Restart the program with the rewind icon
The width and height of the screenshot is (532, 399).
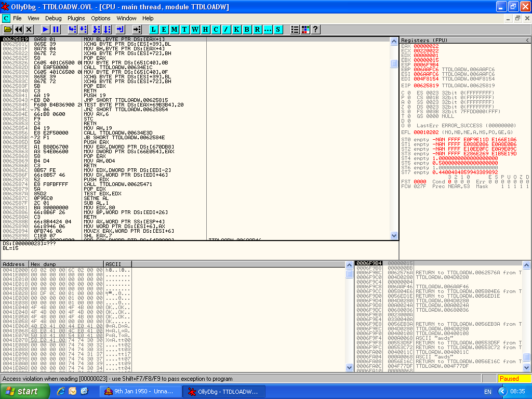(x=18, y=30)
